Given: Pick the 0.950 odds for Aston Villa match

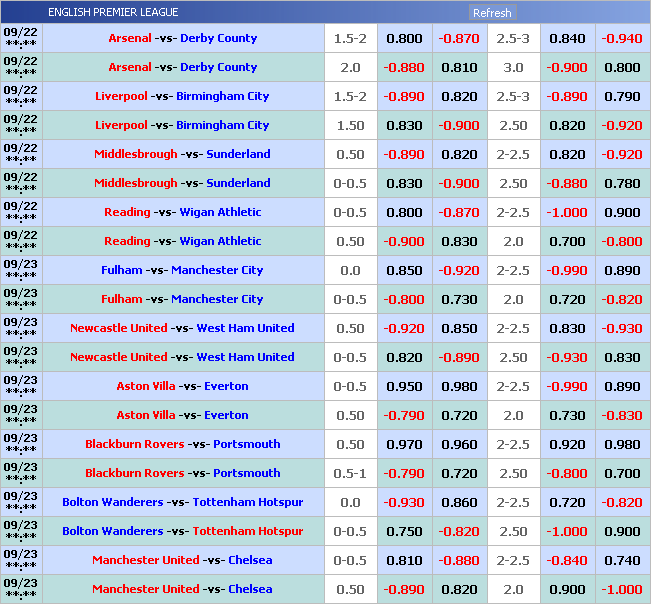Looking at the screenshot, I should coord(404,386).
